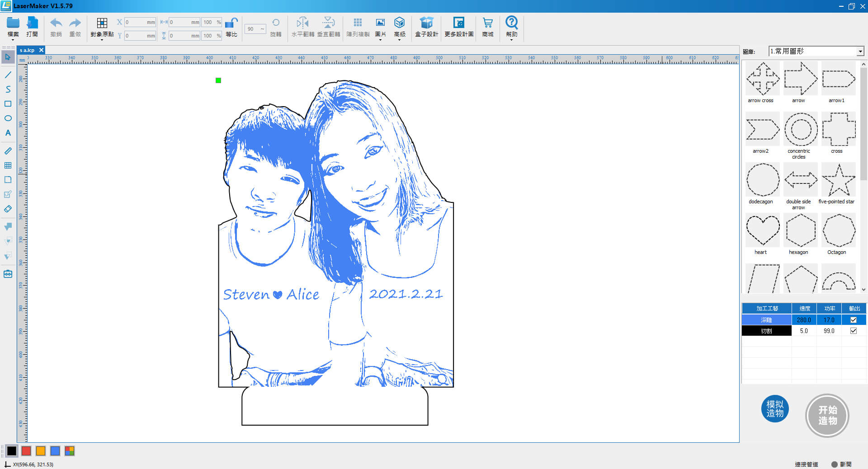Viewport: 868px width, 469px height.
Task: Pick the red color swatch
Action: point(26,451)
